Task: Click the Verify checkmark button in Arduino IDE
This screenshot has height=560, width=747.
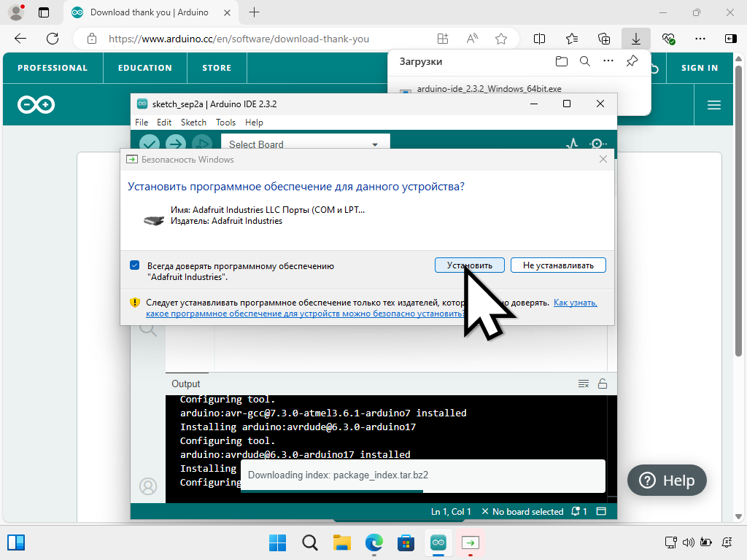Action: pos(150,144)
